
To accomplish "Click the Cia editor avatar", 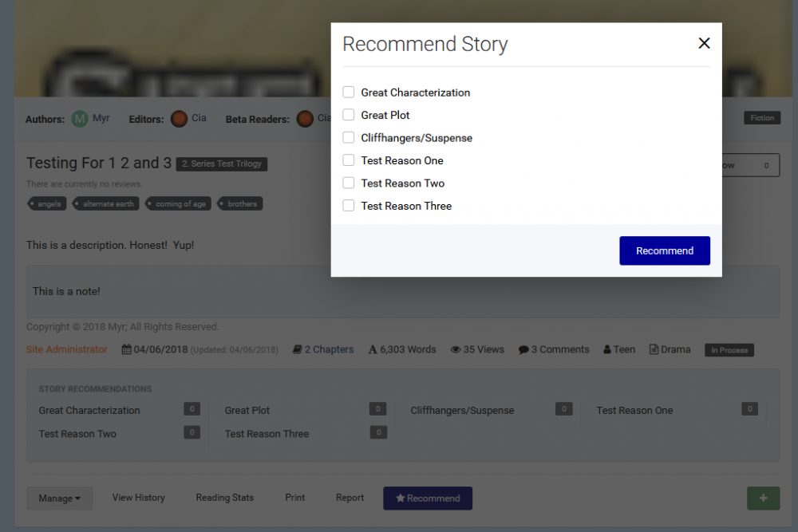I will (179, 119).
